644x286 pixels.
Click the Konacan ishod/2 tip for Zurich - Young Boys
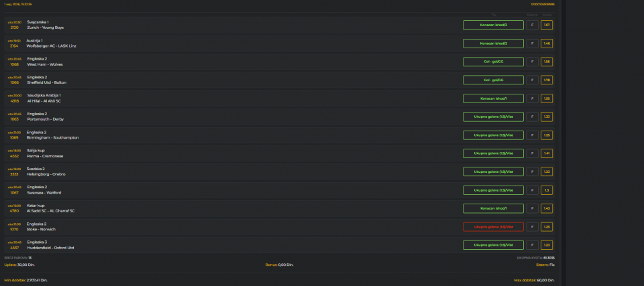coord(493,25)
